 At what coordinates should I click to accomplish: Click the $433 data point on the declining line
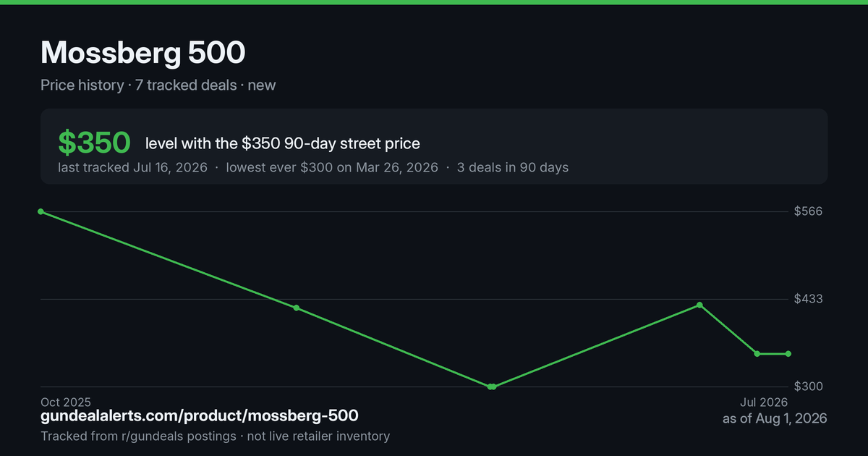[297, 308]
